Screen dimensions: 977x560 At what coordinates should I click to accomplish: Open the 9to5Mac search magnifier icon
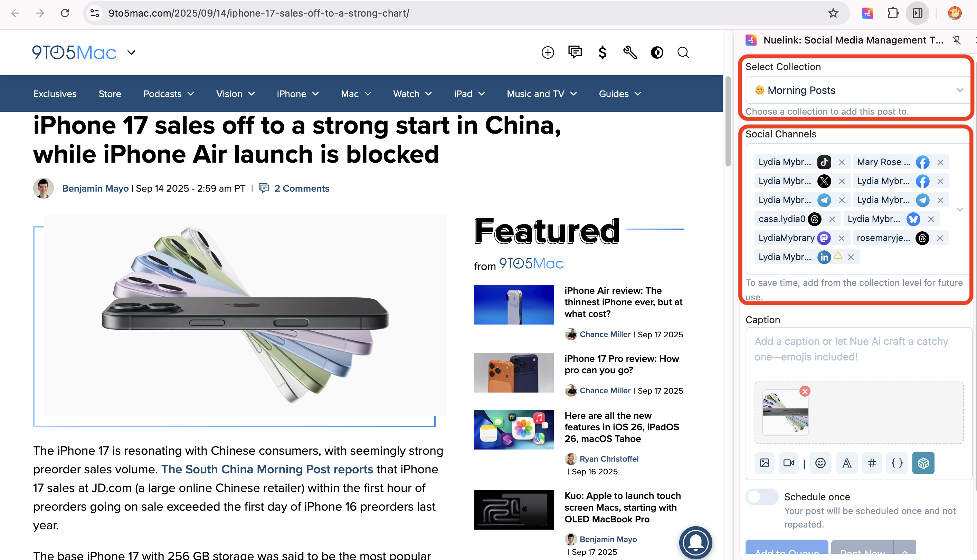coord(683,52)
